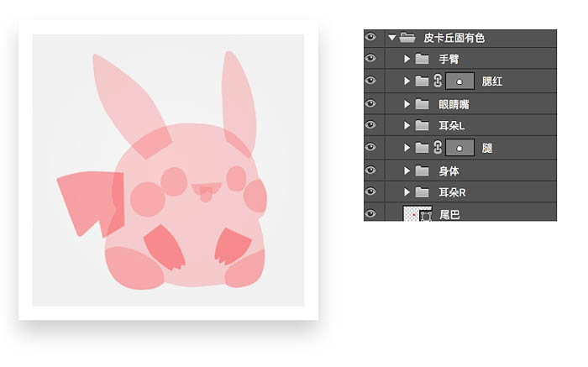Expand the 眼睛嘴 group
The image size is (588, 367).
pos(407,104)
